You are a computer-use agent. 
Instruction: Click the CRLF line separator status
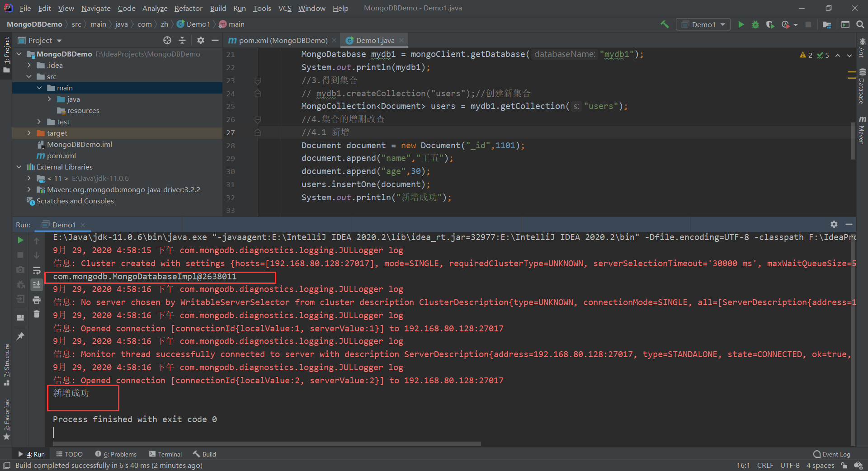765,466
